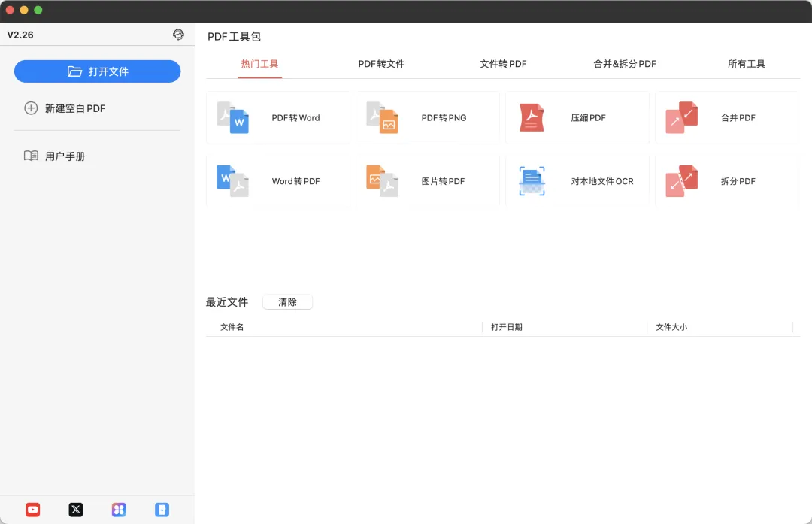Open the YouTube icon in sidebar footer
812x524 pixels.
32,510
